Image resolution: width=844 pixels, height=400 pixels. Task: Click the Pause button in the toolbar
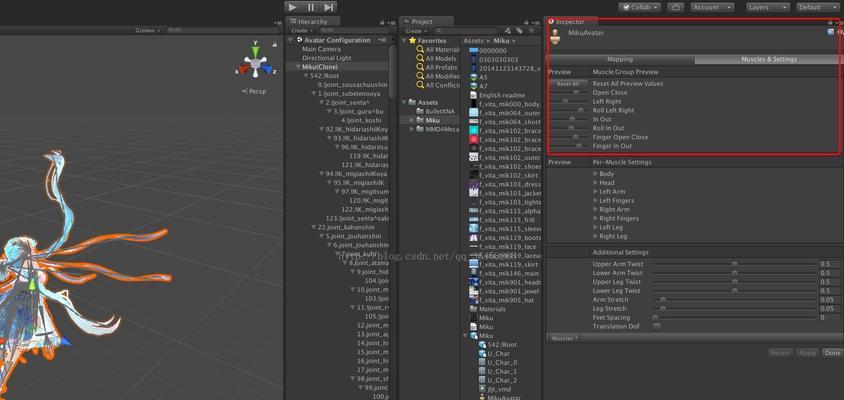coord(311,7)
